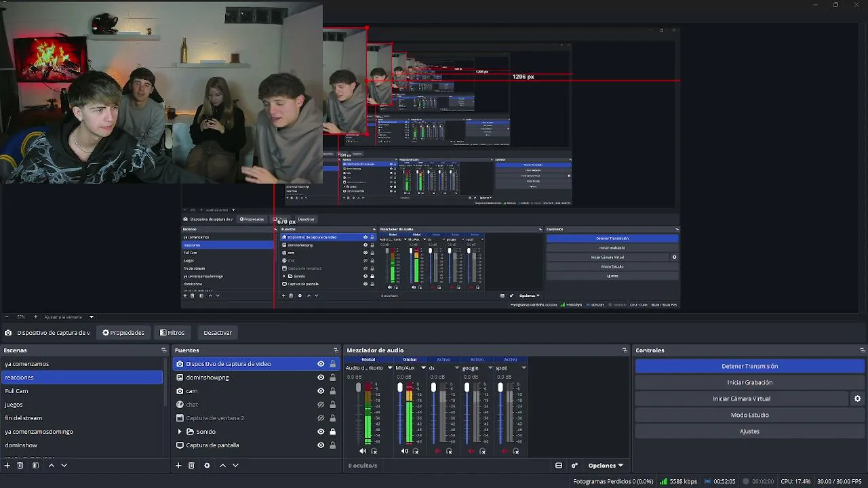This screenshot has height=488, width=868.
Task: Undock the Fuentes panel
Action: (x=336, y=350)
